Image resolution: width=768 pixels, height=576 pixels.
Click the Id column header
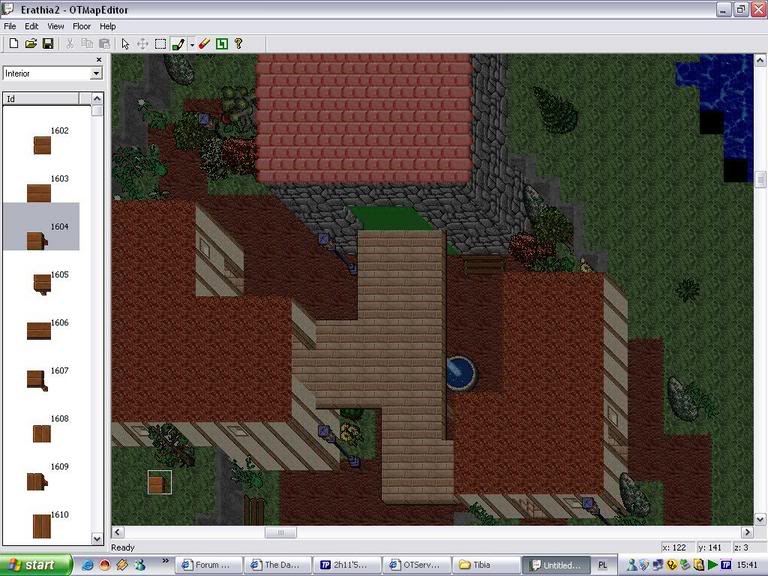point(41,98)
